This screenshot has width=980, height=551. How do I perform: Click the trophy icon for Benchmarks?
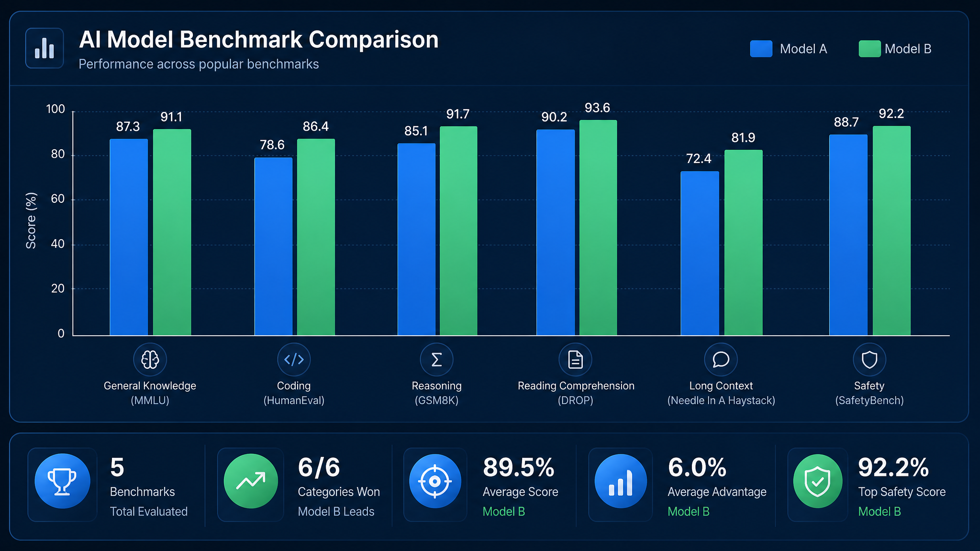[62, 481]
